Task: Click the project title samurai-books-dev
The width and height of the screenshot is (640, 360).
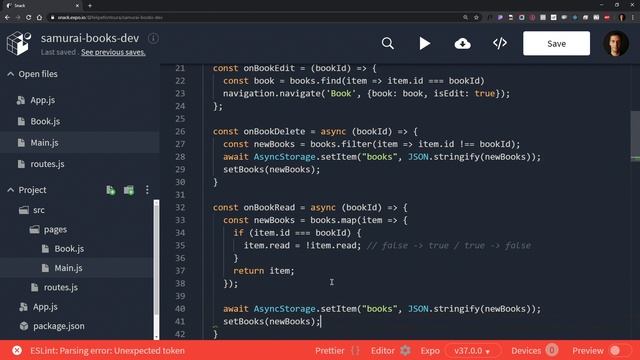Action: [90, 38]
